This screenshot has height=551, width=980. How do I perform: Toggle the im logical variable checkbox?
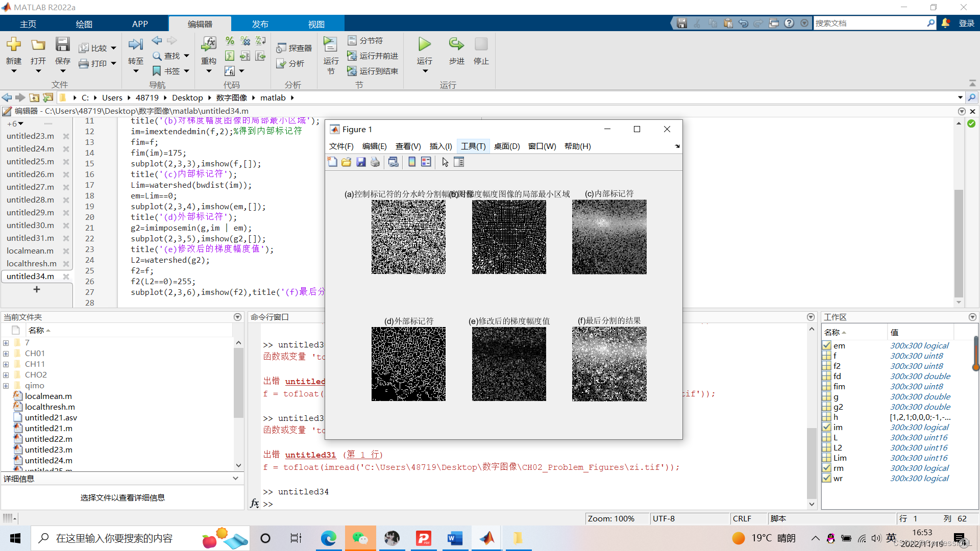(x=827, y=427)
